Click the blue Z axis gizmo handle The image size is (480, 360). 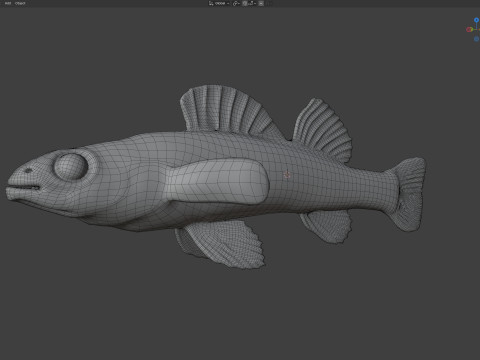[x=476, y=20]
